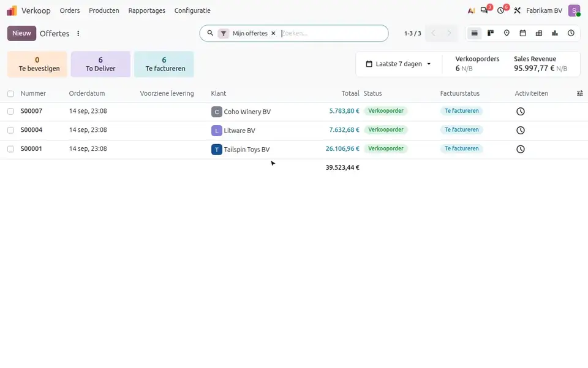This screenshot has width=588, height=368.
Task: Switch to graph view
Action: tap(555, 33)
